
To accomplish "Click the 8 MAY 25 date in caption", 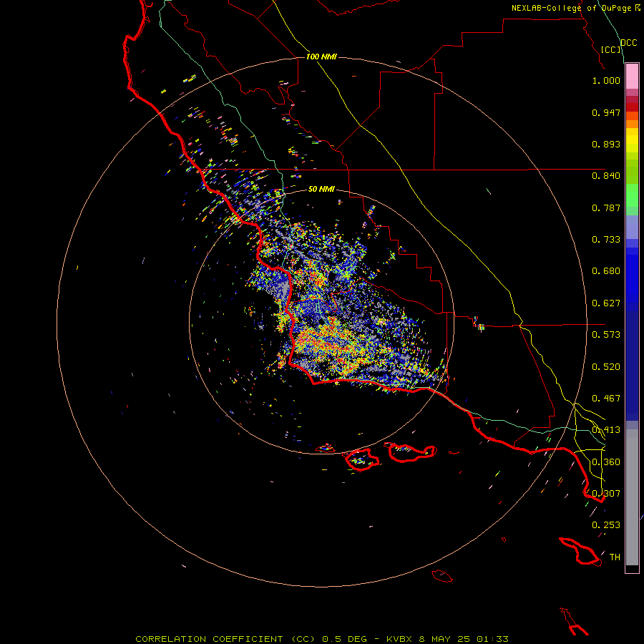I will pos(446,639).
